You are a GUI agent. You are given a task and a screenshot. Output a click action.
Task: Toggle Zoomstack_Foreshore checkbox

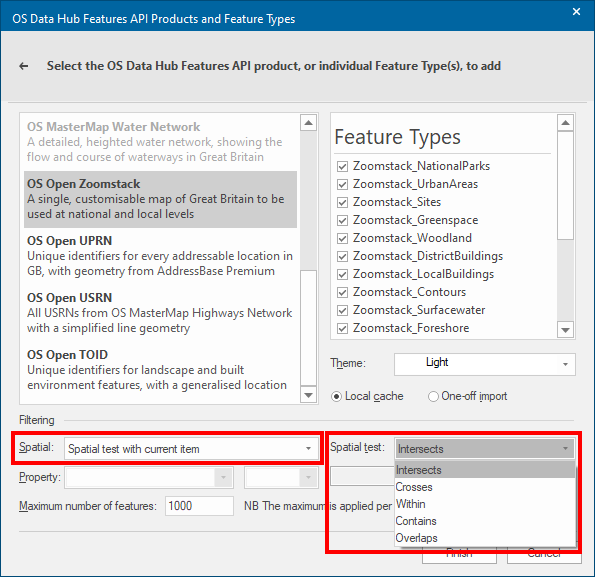pos(342,328)
